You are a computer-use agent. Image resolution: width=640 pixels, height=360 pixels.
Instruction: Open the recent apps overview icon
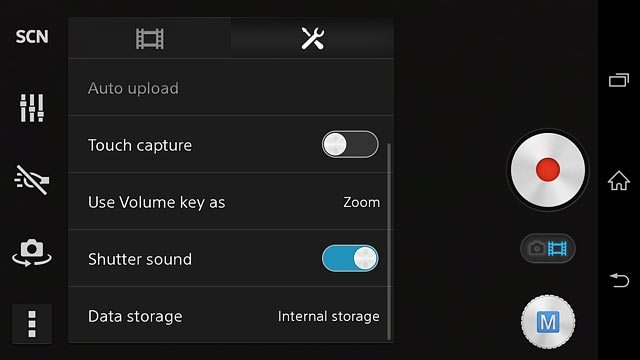[x=619, y=80]
